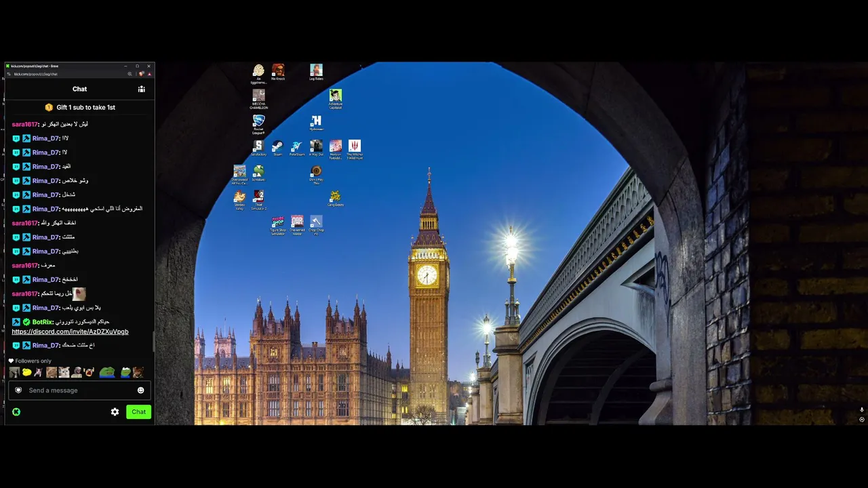Launch the Gang Beasts desktop shortcut
The image size is (868, 488).
335,199
